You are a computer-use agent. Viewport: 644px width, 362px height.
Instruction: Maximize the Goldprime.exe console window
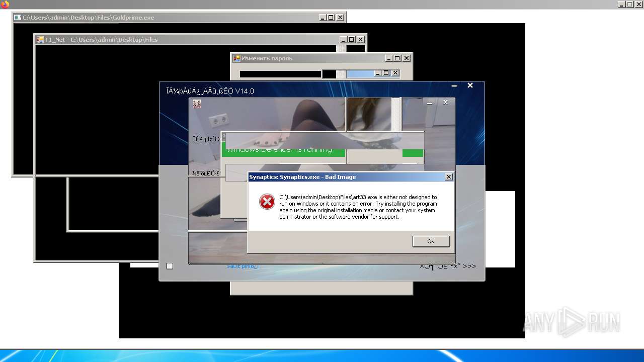coord(331,18)
